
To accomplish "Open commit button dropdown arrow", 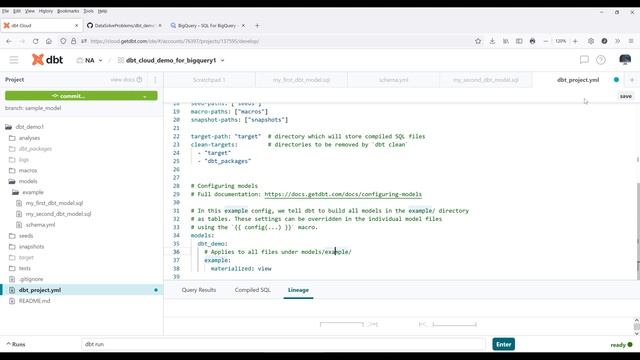I will 145,96.
